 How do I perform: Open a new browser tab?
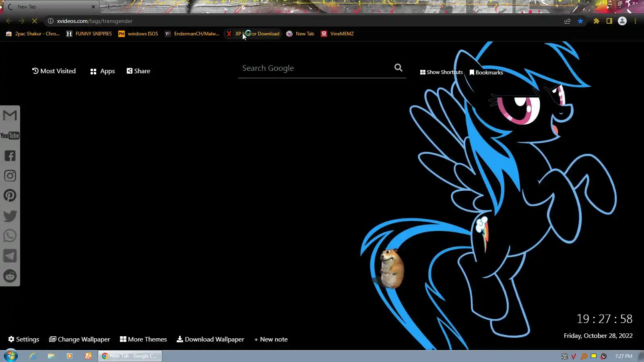(x=108, y=7)
